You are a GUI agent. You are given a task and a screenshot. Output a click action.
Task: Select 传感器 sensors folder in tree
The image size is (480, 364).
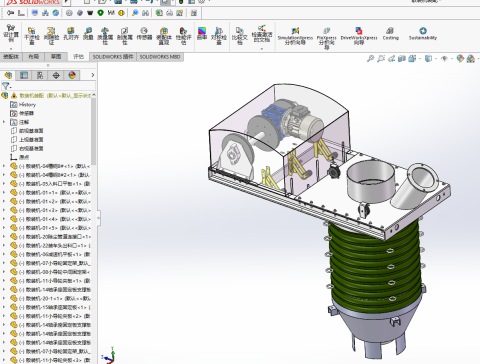tap(22, 113)
